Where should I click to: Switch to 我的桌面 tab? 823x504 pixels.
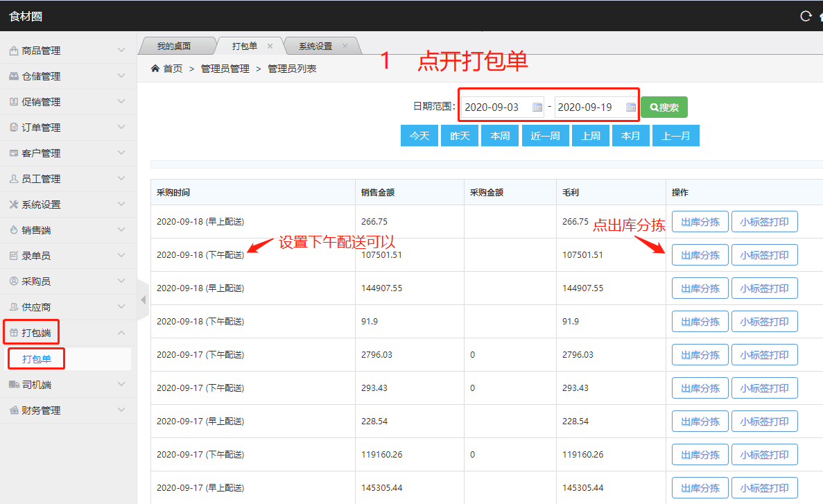coord(173,46)
